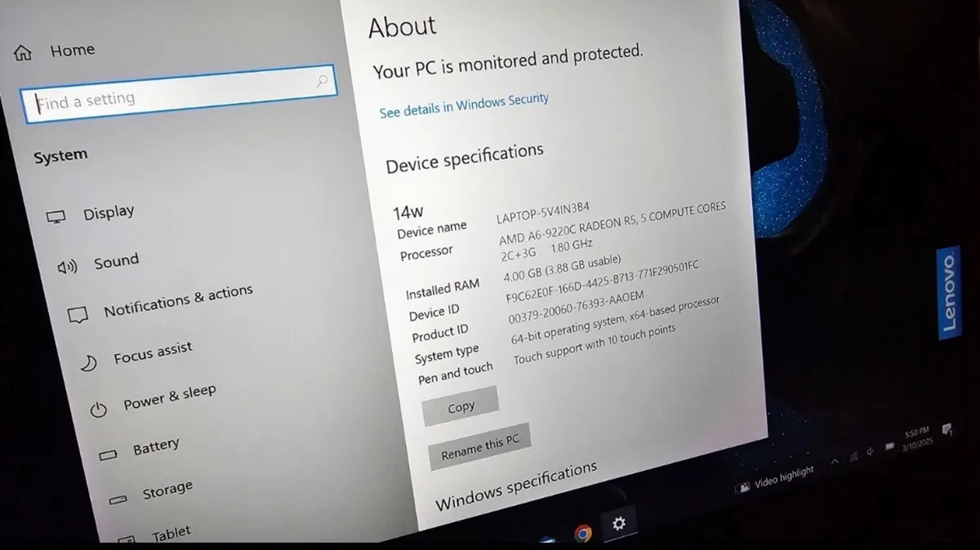The width and height of the screenshot is (980, 550).
Task: Go to Focus assist page
Action: [x=153, y=353]
